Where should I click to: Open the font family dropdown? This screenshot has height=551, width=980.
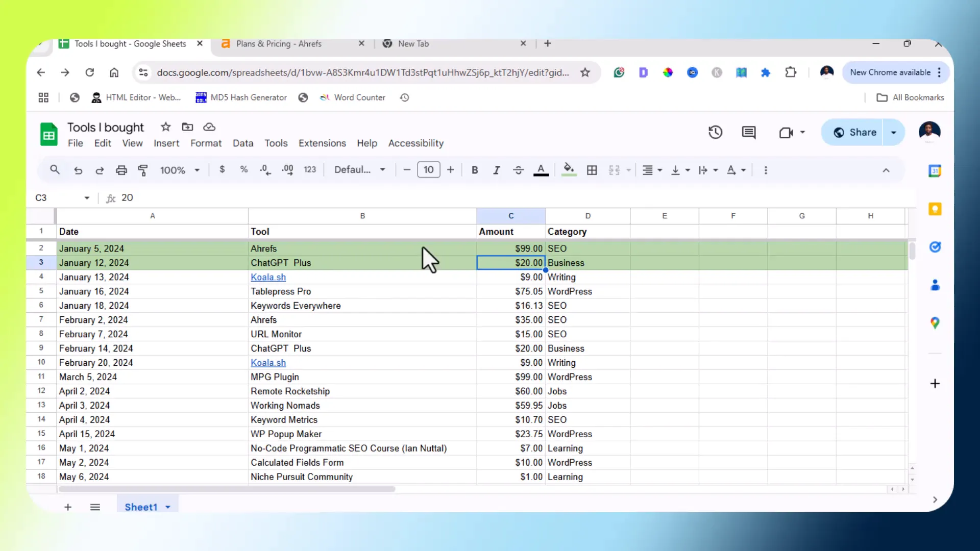pyautogui.click(x=360, y=170)
